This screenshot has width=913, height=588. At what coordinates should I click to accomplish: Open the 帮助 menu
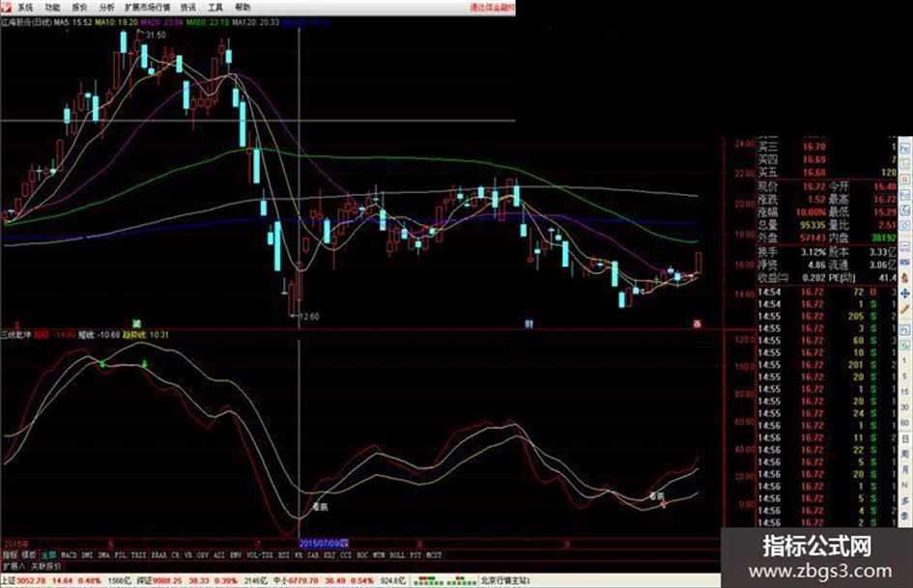coord(243,7)
